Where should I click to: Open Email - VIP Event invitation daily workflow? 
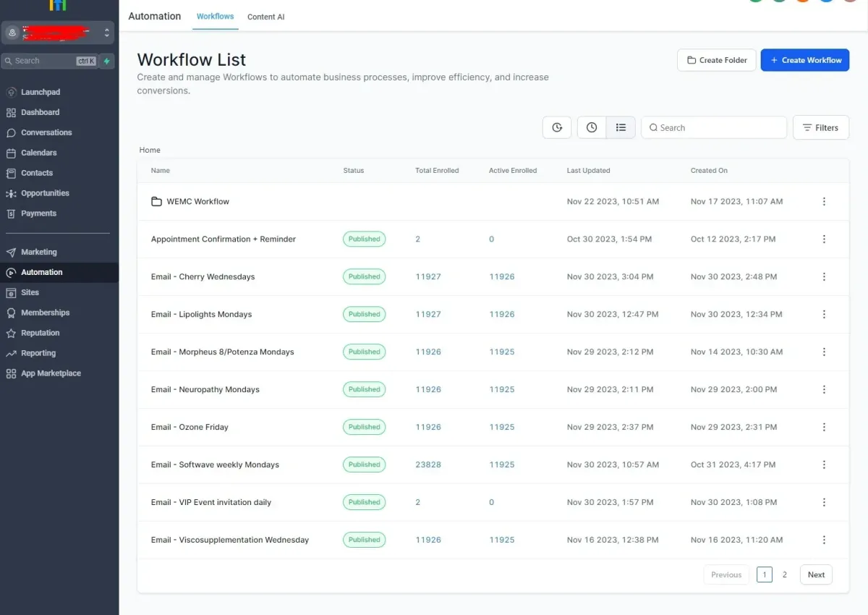coord(211,502)
